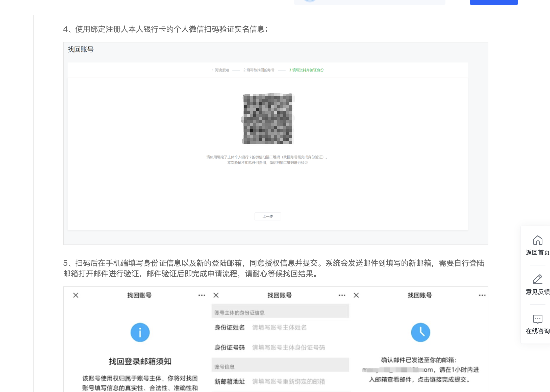
Task: Click the 返回首页 home icon
Action: point(537,240)
